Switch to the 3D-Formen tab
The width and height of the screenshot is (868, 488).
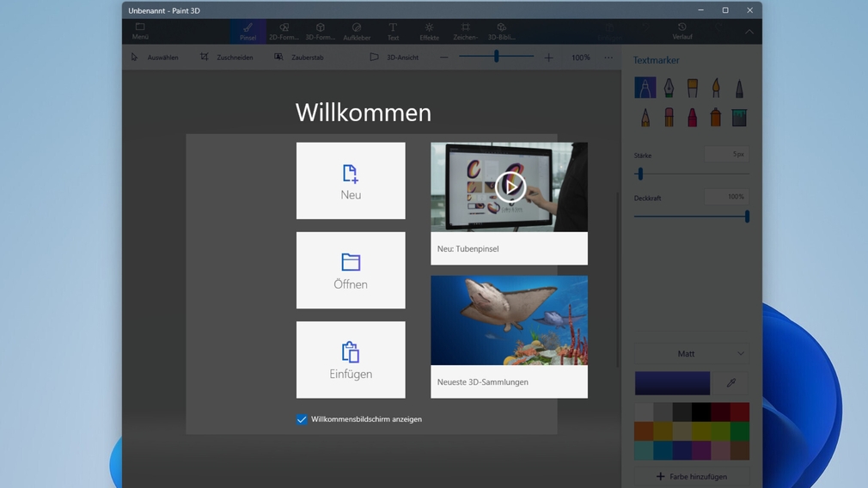[x=321, y=32]
